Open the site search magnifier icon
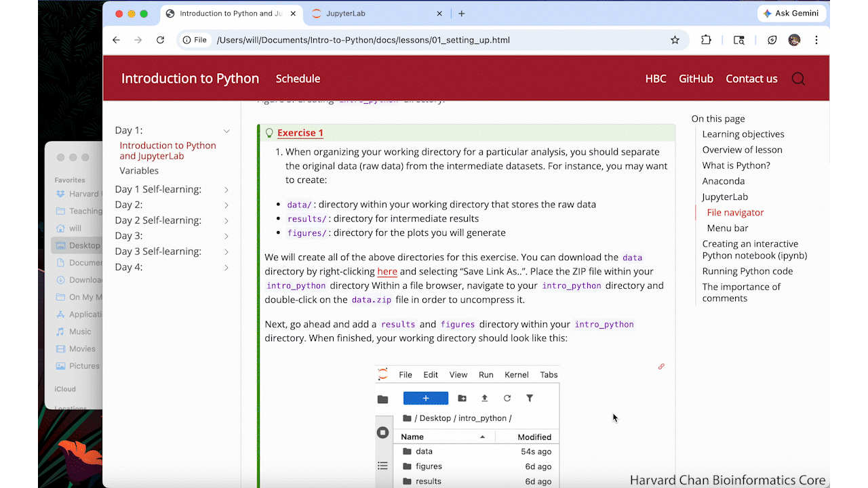The image size is (868, 488). [x=798, y=79]
